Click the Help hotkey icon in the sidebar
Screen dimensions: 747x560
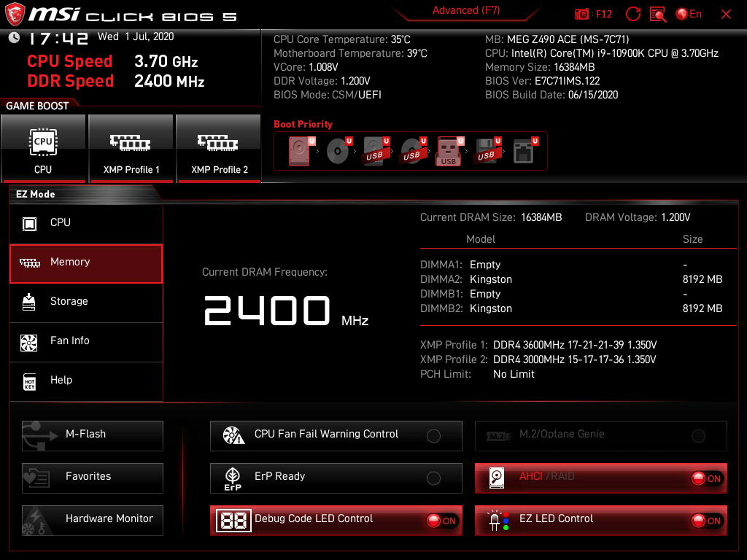(x=30, y=381)
